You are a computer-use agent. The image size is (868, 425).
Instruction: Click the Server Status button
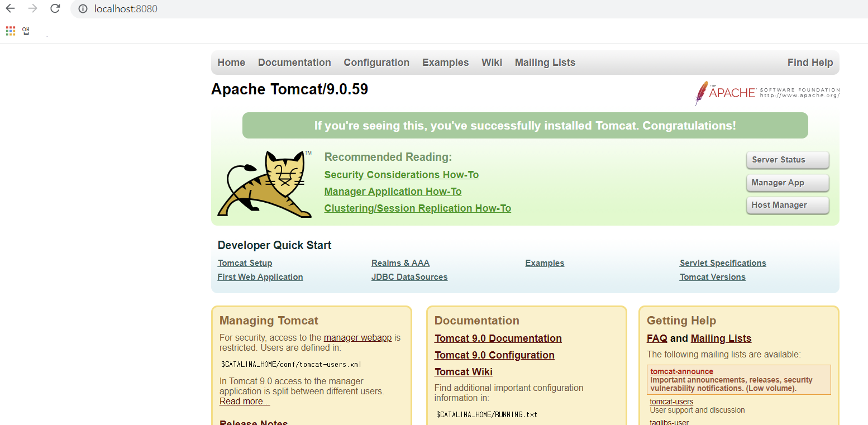(788, 160)
